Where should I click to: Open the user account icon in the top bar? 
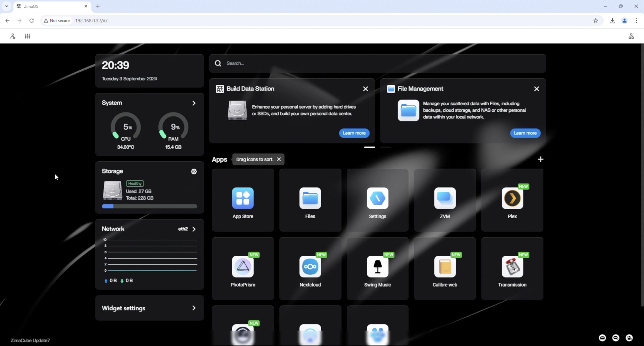13,36
